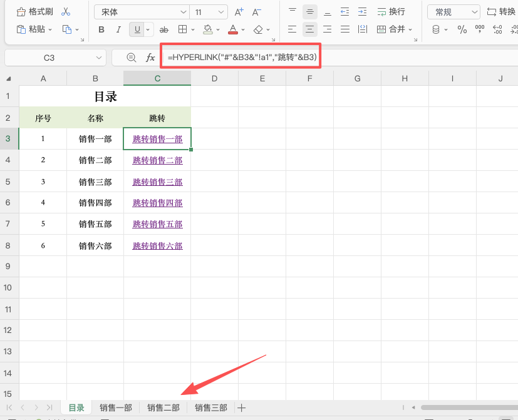Open the Name Box dropdown
518x420 pixels.
[98, 58]
